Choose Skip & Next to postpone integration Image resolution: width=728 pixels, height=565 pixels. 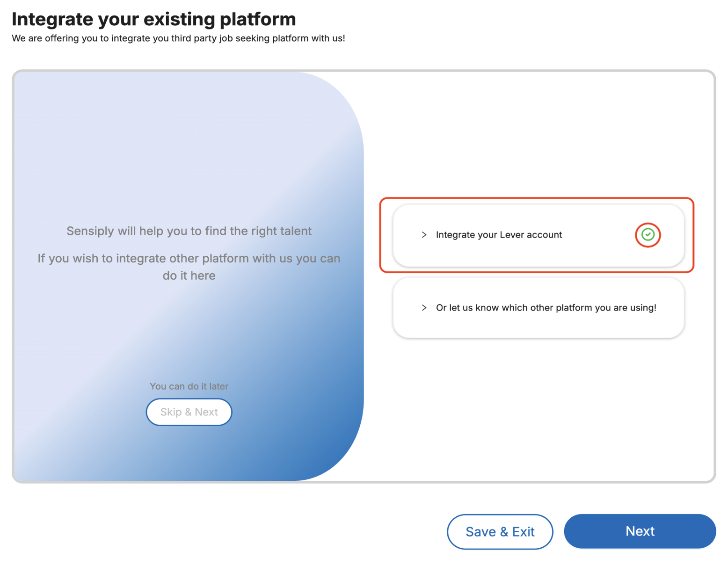point(189,412)
